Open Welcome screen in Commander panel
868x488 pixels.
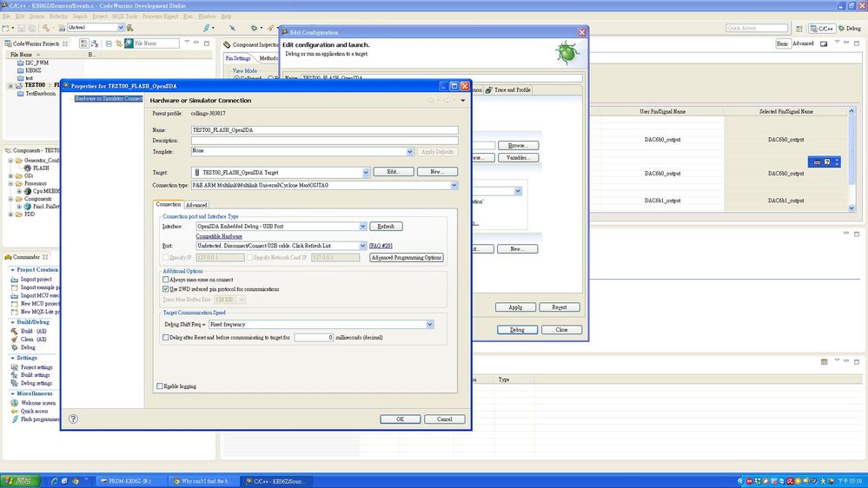click(38, 403)
